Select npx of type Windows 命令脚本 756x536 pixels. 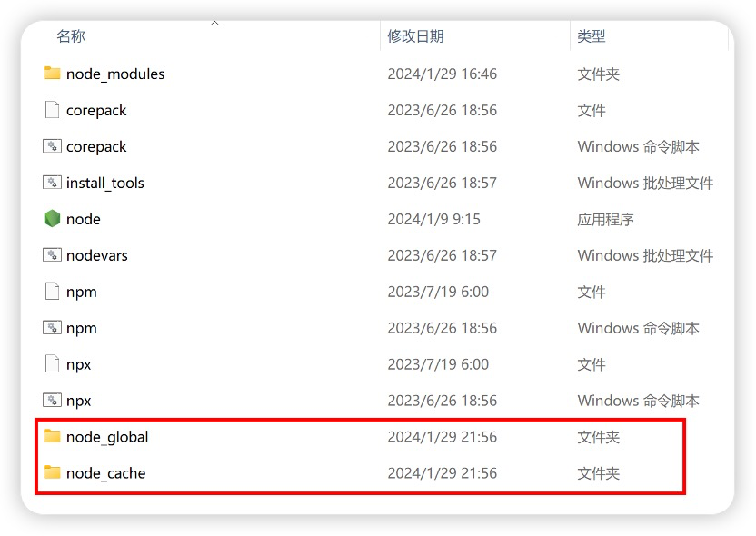tap(78, 401)
